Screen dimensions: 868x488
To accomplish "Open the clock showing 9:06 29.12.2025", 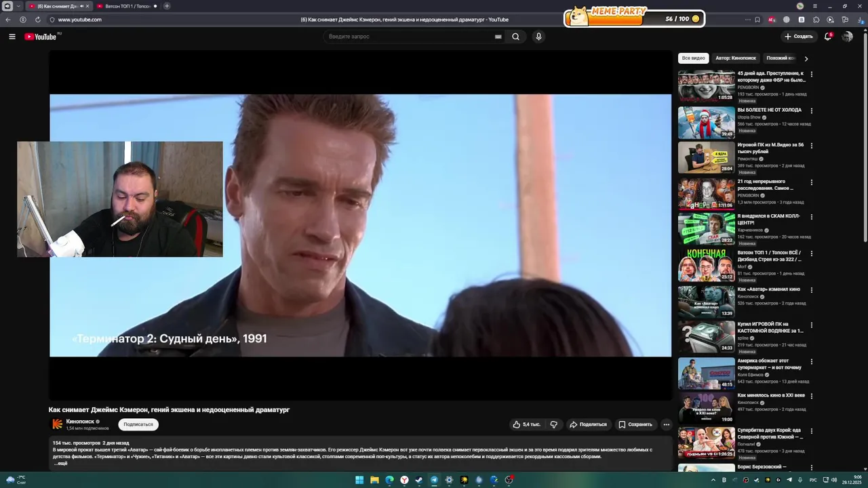I will [852, 480].
